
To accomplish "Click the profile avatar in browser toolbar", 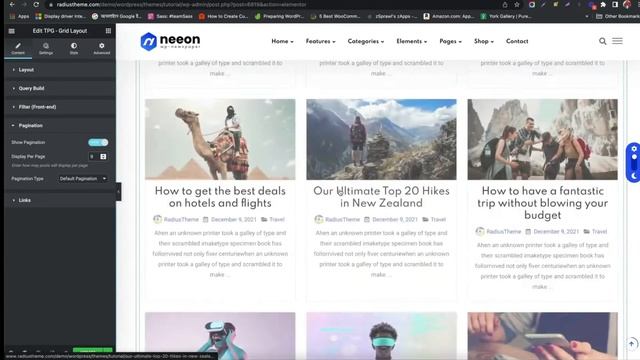I will point(627,4).
